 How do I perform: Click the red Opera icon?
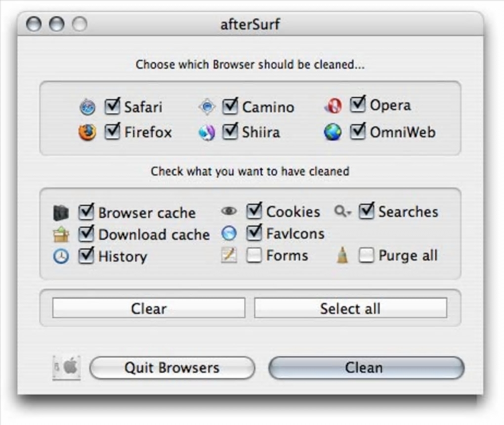click(x=333, y=106)
